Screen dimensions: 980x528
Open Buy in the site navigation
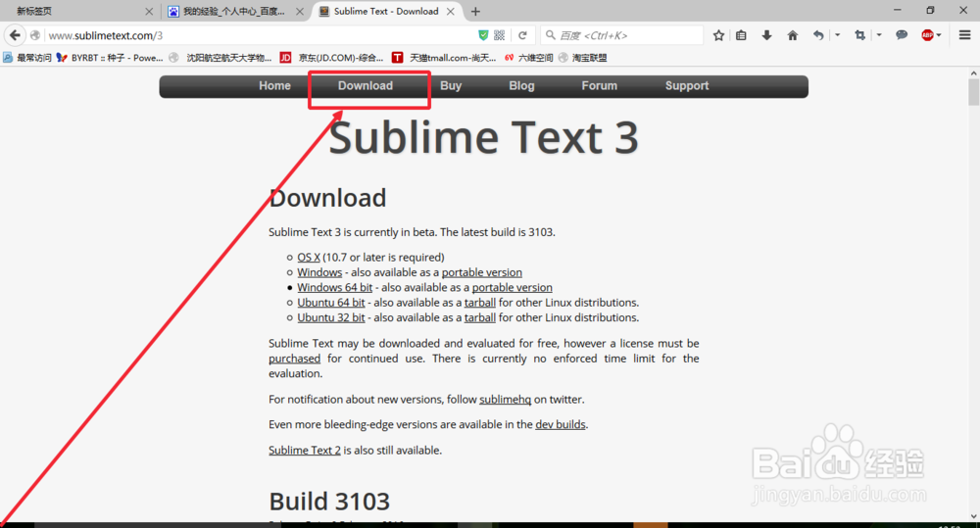tap(451, 86)
